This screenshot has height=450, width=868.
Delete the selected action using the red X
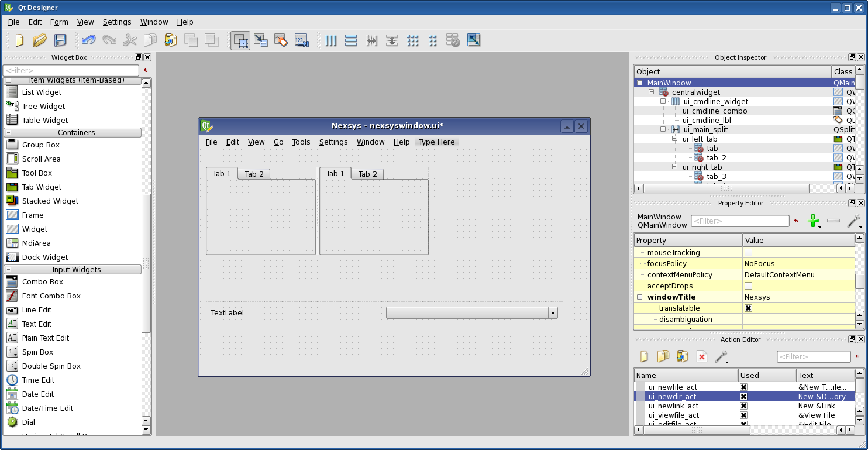pos(701,356)
